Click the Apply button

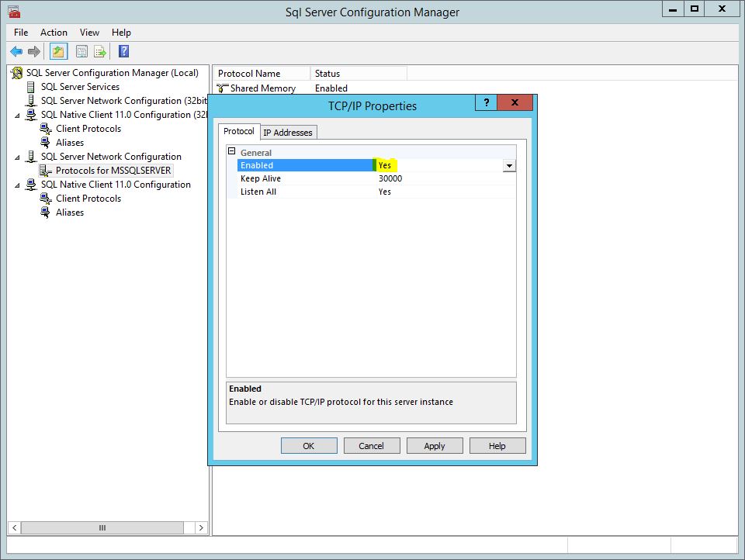click(435, 446)
